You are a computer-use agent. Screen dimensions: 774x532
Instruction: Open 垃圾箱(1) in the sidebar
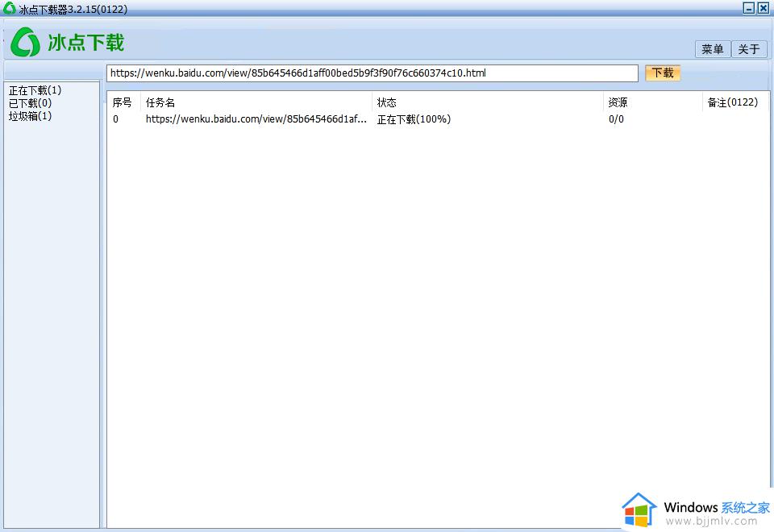(x=30, y=116)
